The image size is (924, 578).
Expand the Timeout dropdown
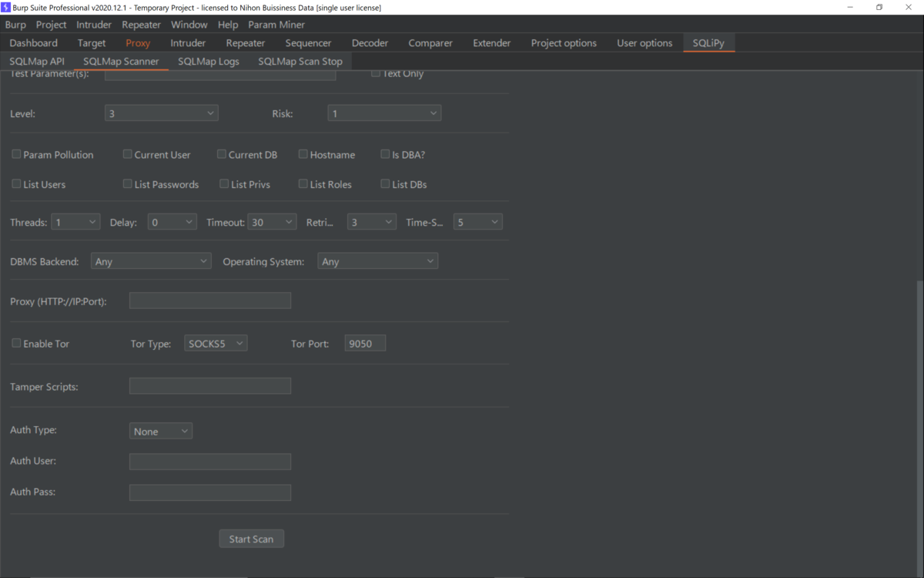click(x=273, y=222)
